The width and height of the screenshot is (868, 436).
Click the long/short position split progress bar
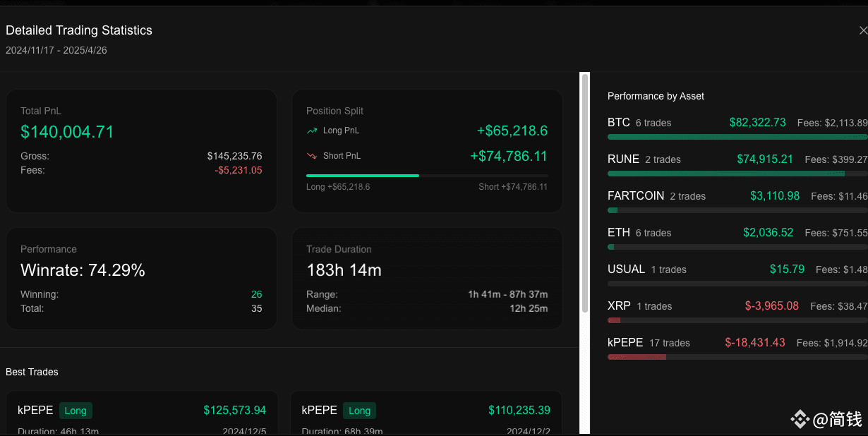427,176
